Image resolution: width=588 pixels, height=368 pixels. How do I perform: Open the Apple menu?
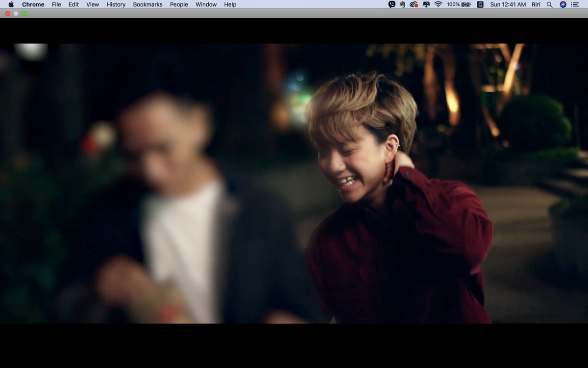(11, 4)
